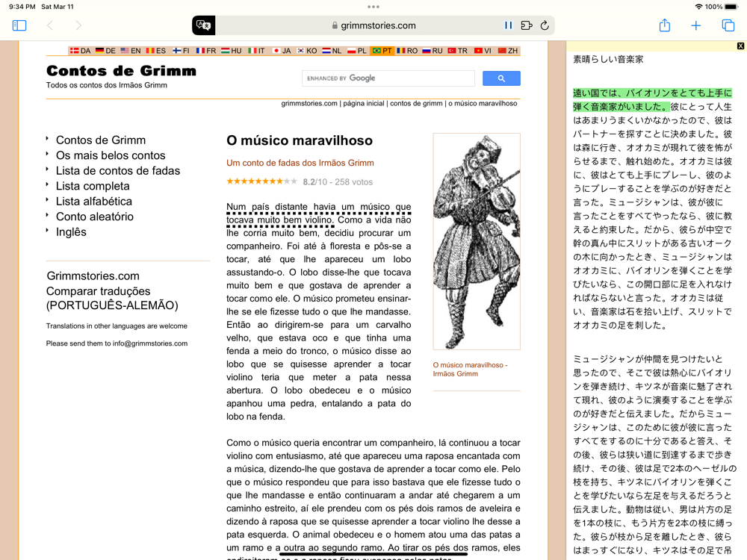Open Inglês menu item

click(71, 232)
